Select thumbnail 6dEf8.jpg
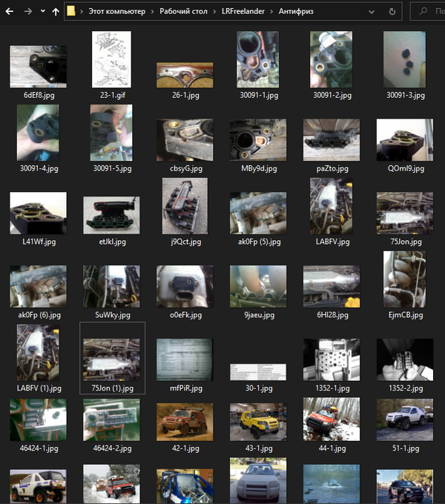The image size is (445, 504). pyautogui.click(x=39, y=66)
